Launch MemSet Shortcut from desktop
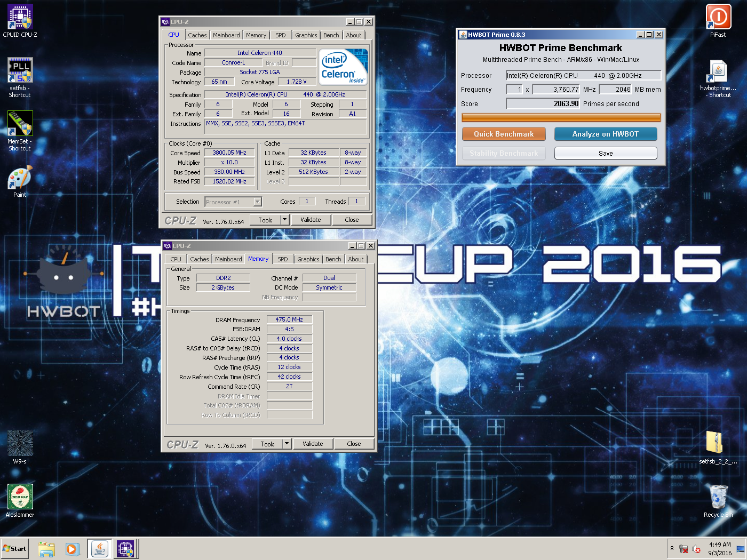Image resolution: width=747 pixels, height=560 pixels. (x=20, y=131)
